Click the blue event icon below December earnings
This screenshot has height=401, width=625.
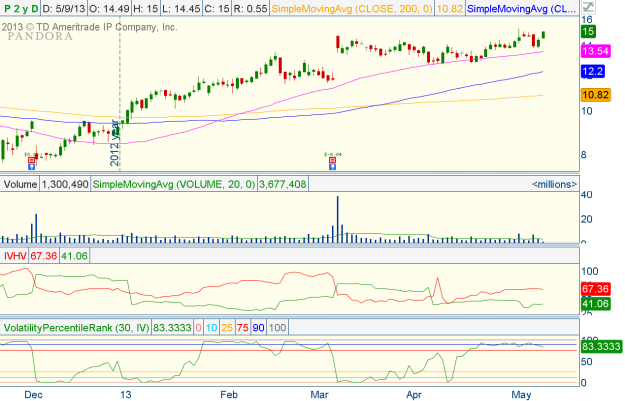click(31, 166)
